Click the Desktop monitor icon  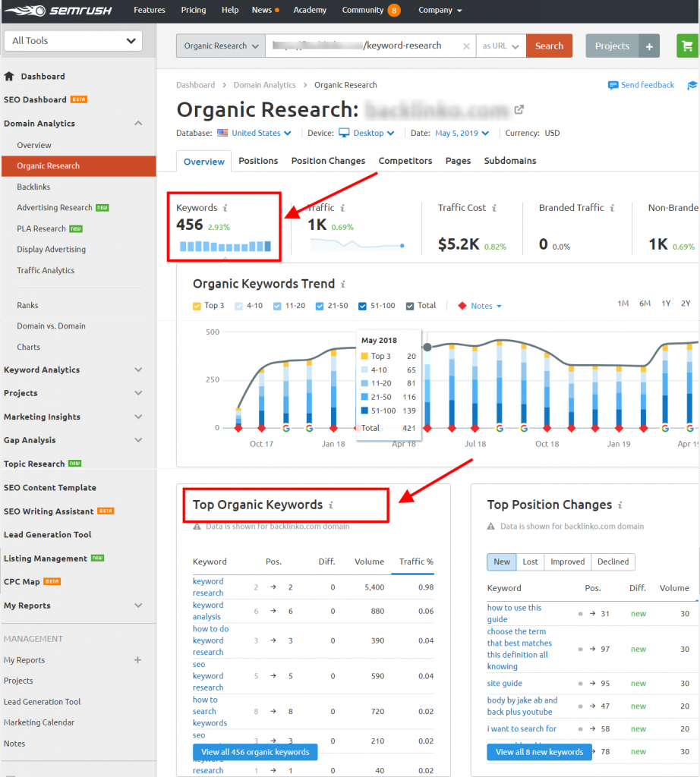(344, 133)
